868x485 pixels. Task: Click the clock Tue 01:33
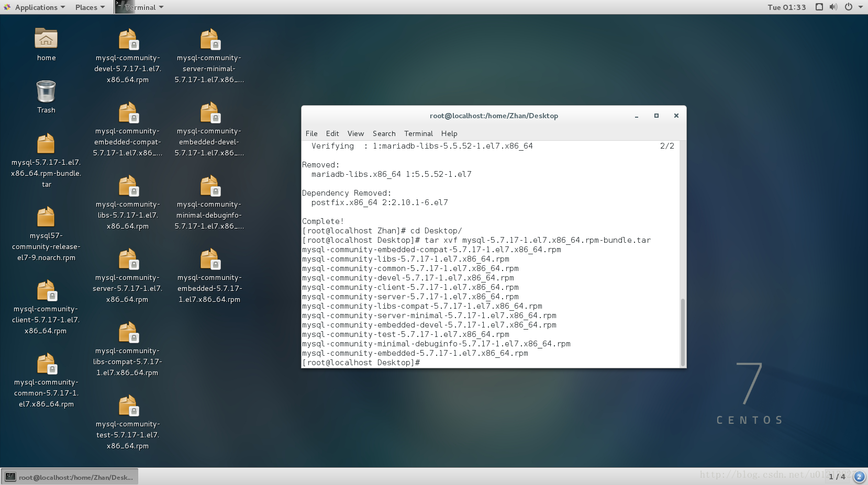click(x=786, y=7)
